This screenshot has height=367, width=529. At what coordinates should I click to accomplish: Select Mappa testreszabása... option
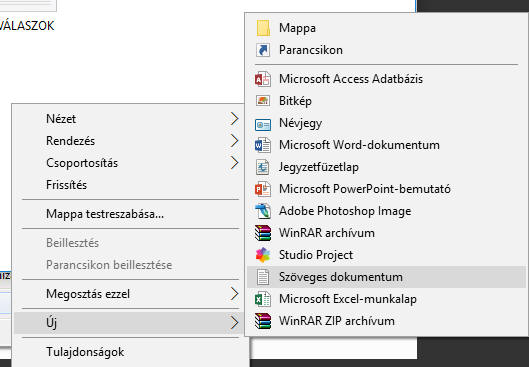[x=129, y=214]
